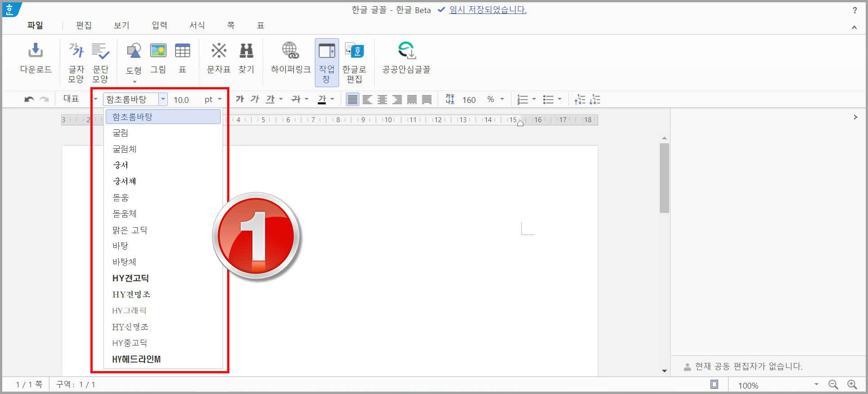Toggle underline text formatting
The width and height of the screenshot is (868, 394).
pos(270,99)
